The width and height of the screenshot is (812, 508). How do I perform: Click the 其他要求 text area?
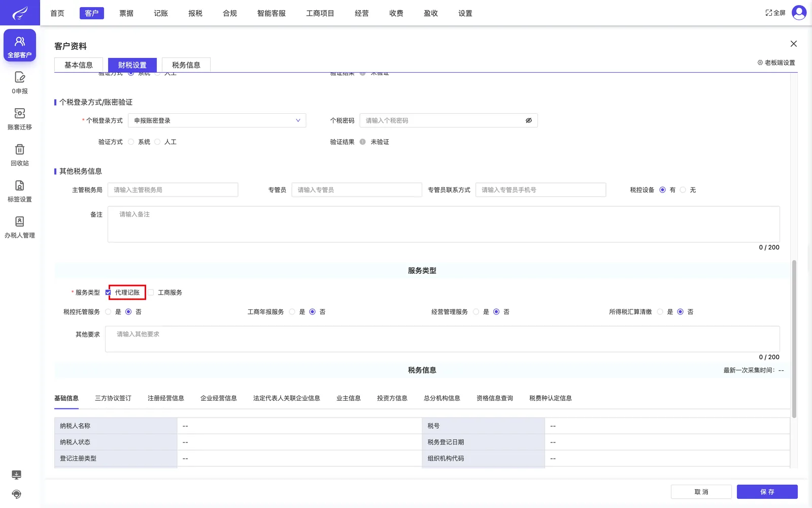(443, 339)
